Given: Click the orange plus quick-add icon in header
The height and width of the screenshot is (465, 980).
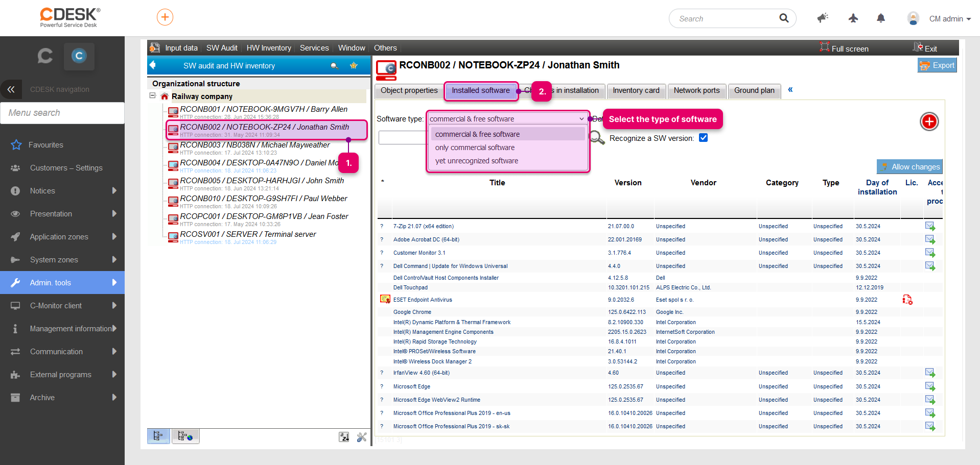Looking at the screenshot, I should (165, 17).
